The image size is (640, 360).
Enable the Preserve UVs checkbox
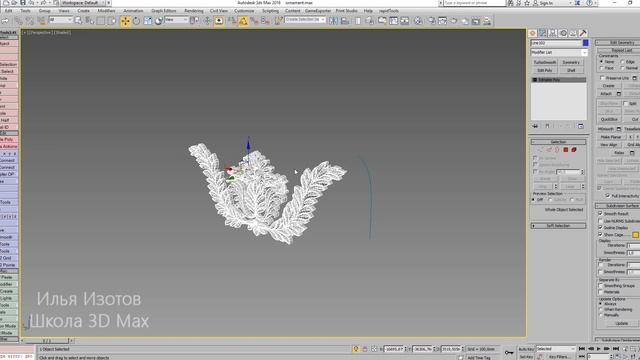(x=602, y=78)
